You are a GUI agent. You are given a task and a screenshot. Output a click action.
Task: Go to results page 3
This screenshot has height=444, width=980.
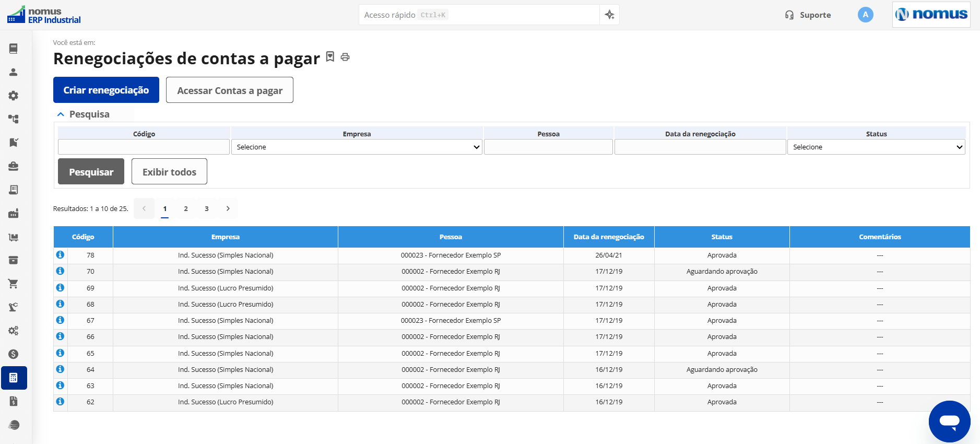(207, 208)
